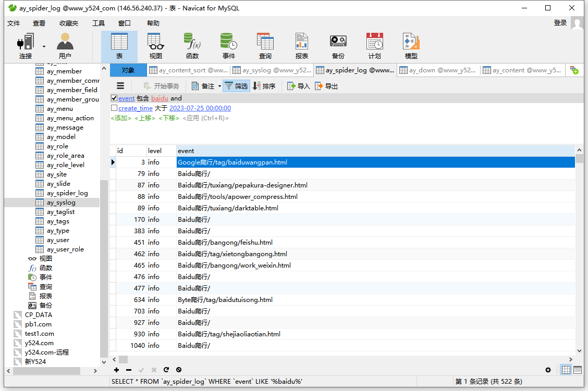The width and height of the screenshot is (588, 391).
Task: Click the event column header
Action: click(376, 150)
